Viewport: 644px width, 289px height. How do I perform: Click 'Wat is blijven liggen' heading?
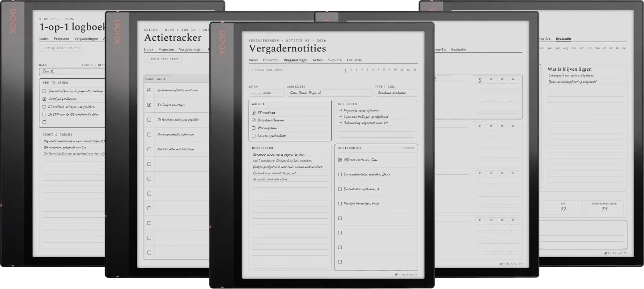(x=569, y=69)
